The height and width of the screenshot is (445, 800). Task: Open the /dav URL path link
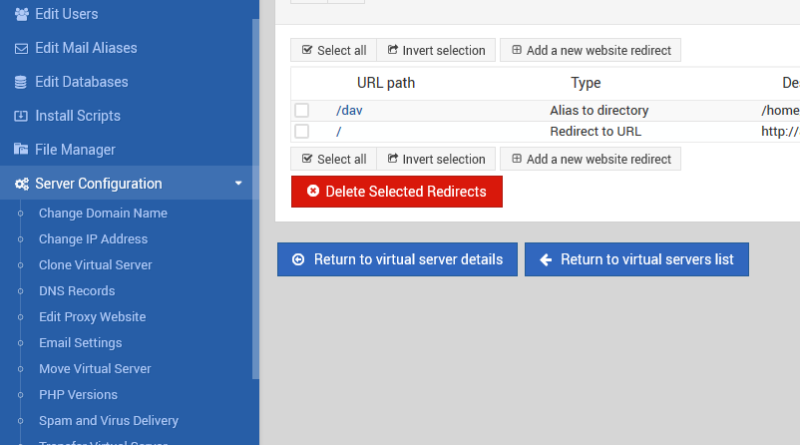tap(349, 111)
